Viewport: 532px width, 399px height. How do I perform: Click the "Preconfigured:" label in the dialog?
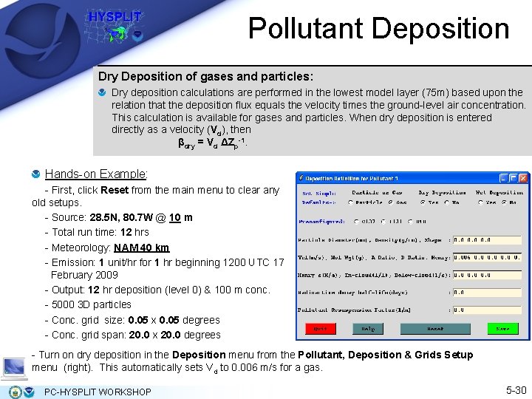point(321,222)
